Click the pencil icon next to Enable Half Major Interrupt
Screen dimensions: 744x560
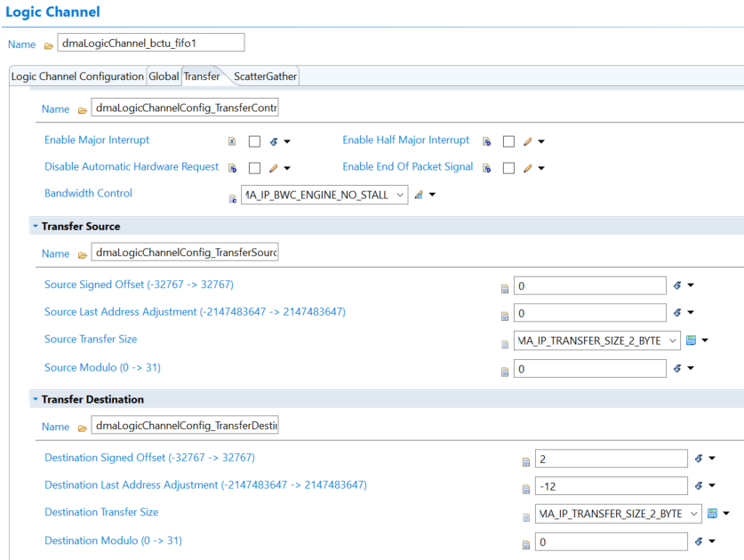[x=527, y=141]
